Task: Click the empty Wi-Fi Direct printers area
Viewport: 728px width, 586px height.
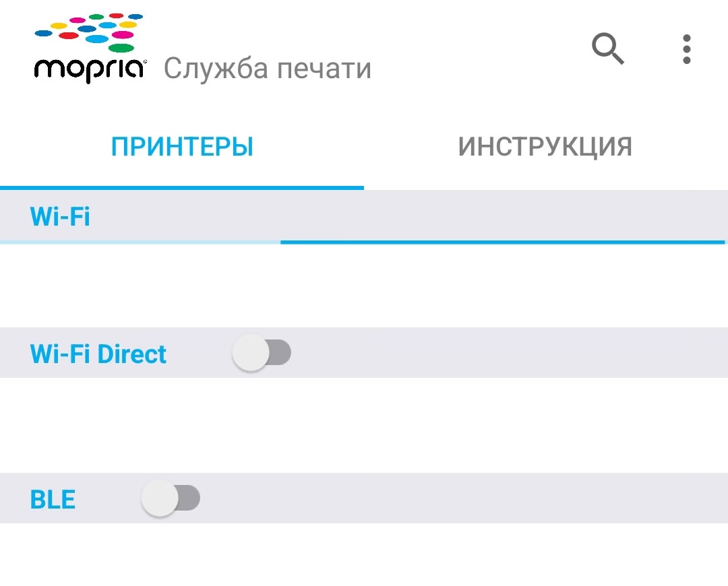Action: (x=364, y=424)
